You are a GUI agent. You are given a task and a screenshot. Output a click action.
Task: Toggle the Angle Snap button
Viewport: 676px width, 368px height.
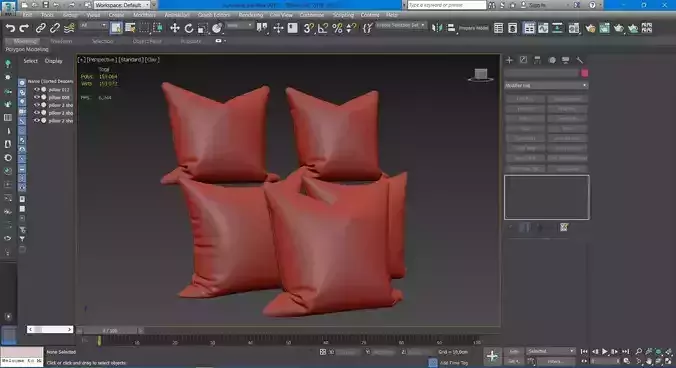point(322,28)
